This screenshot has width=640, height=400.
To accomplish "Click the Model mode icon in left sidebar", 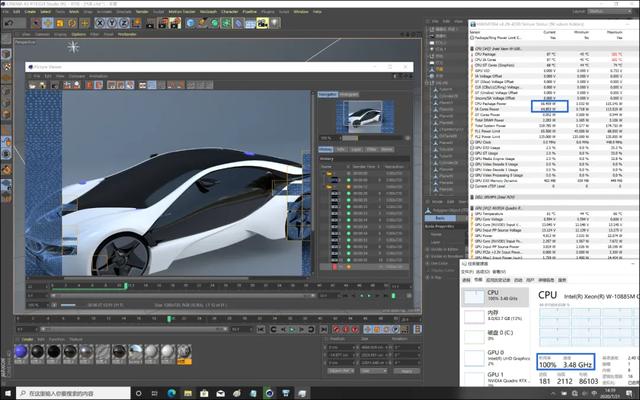I will click(6, 54).
